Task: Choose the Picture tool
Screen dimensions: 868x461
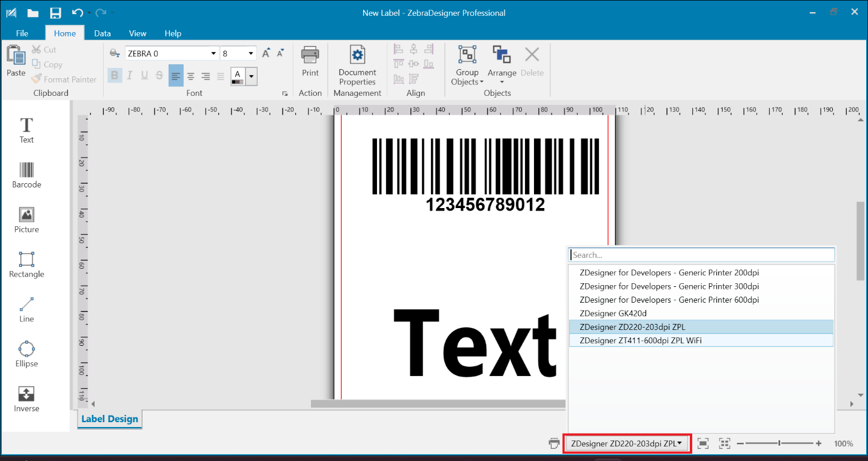Action: [27, 220]
